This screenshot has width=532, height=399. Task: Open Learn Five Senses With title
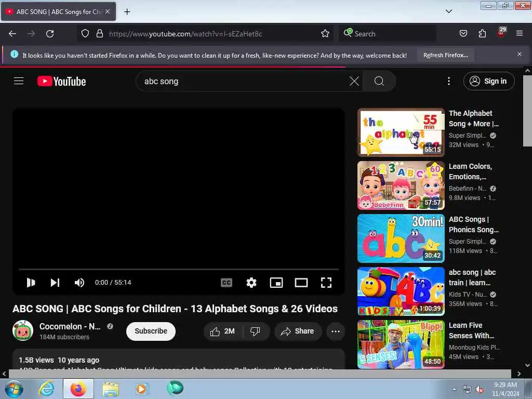click(471, 330)
